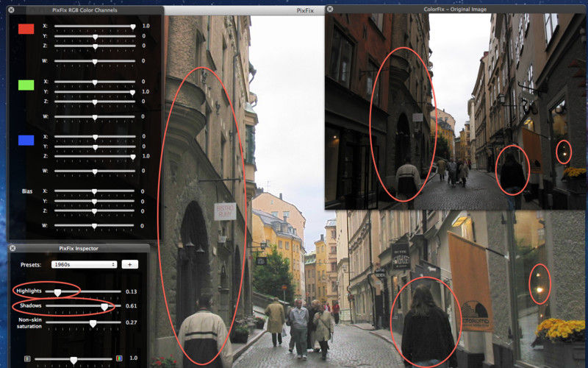
Task: Click the blue channel Z value 1.0
Action: (146, 156)
